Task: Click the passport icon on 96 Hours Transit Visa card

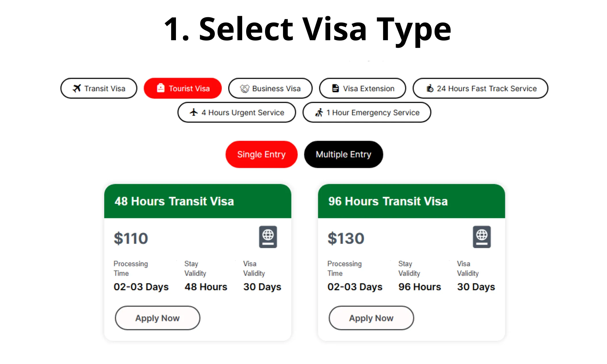Action: coord(482,237)
